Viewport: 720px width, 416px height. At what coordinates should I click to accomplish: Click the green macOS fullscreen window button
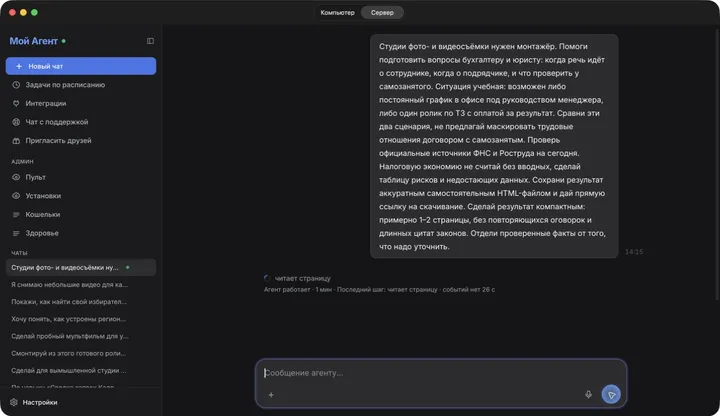[34, 12]
